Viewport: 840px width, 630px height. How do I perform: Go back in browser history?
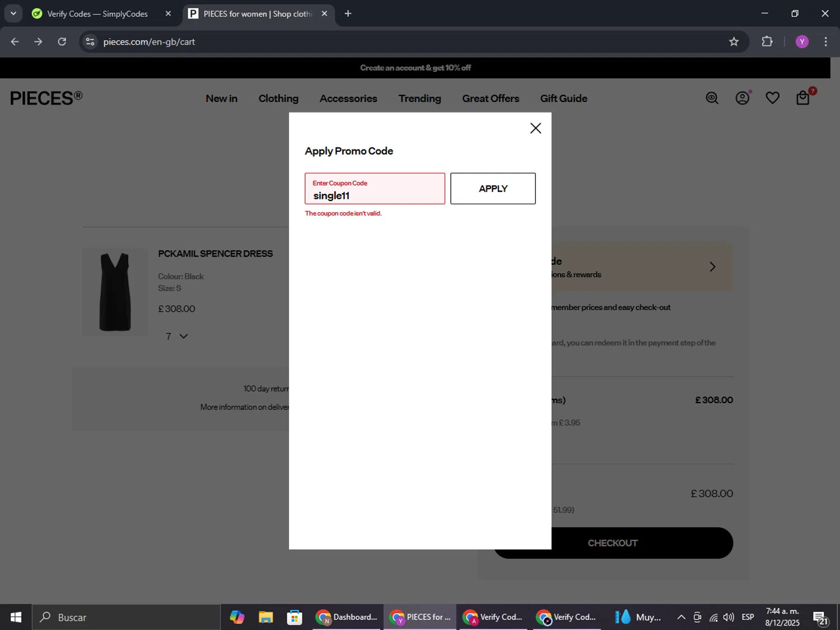coord(15,41)
